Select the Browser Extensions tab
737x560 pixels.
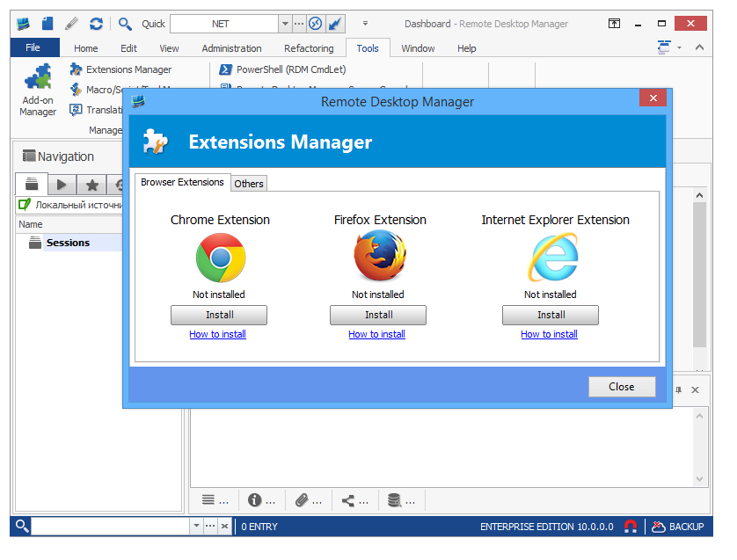coord(182,182)
